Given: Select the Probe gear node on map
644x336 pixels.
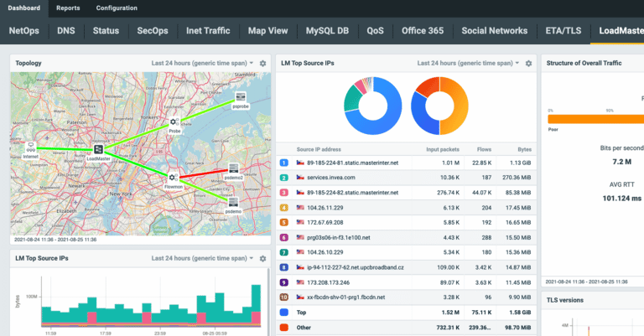Looking at the screenshot, I should point(174,121).
